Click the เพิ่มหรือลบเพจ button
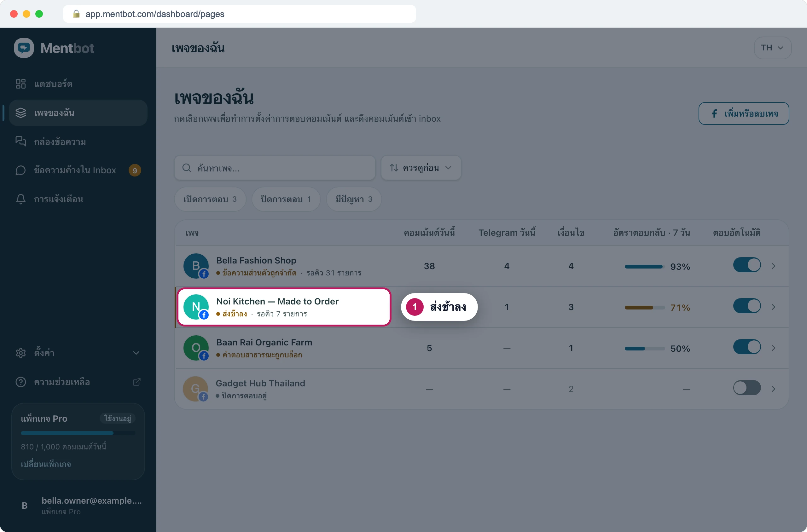 pos(744,113)
